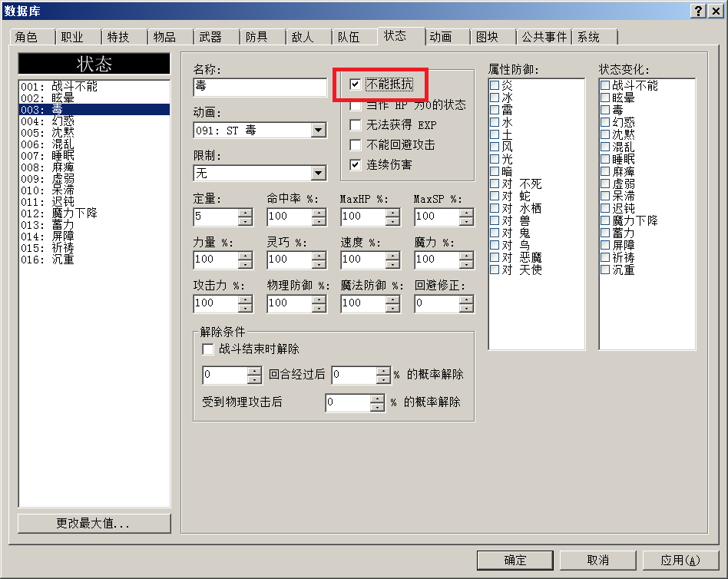
Task: Uncheck the 不能抵抗 checkbox
Action: tap(356, 84)
